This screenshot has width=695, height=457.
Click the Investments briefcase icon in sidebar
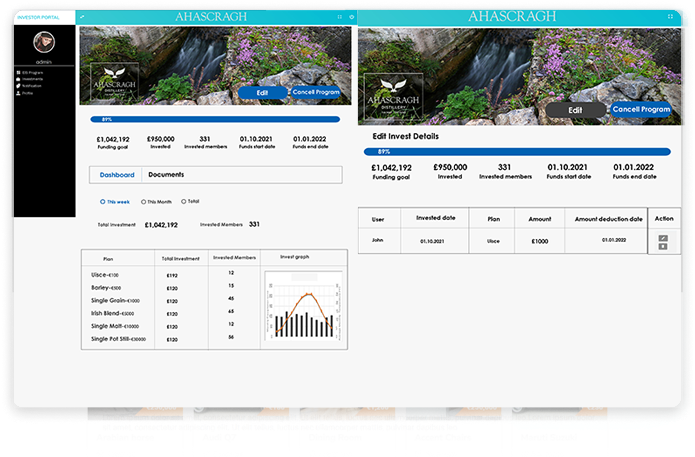click(x=18, y=79)
